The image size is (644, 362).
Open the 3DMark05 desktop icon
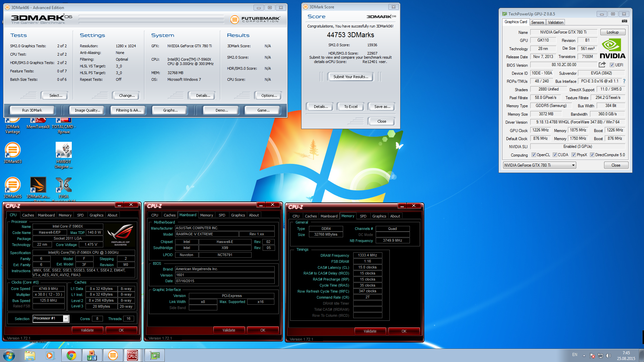click(x=12, y=188)
